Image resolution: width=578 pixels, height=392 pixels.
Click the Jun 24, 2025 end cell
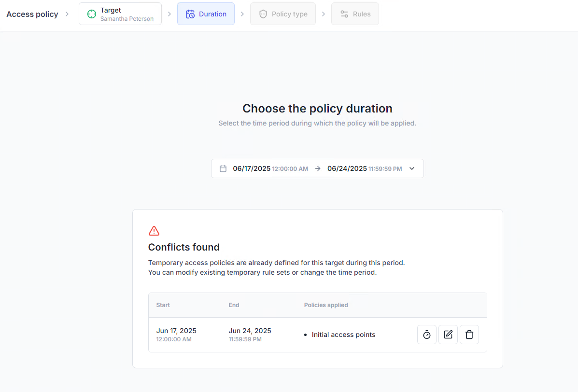(250, 331)
